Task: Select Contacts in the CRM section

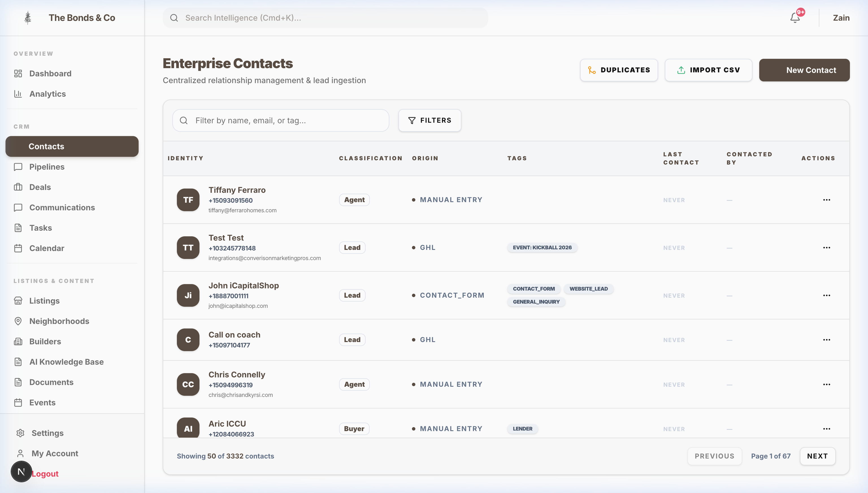Action: point(72,146)
